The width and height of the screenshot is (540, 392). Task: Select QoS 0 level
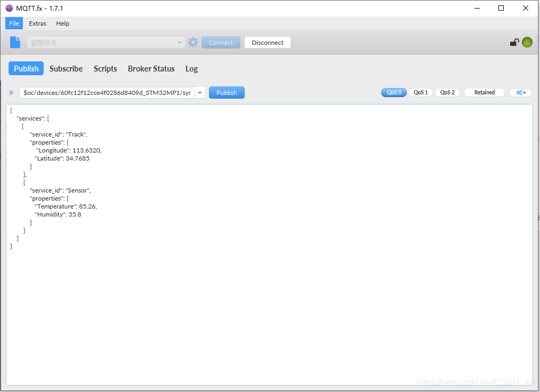coord(393,92)
